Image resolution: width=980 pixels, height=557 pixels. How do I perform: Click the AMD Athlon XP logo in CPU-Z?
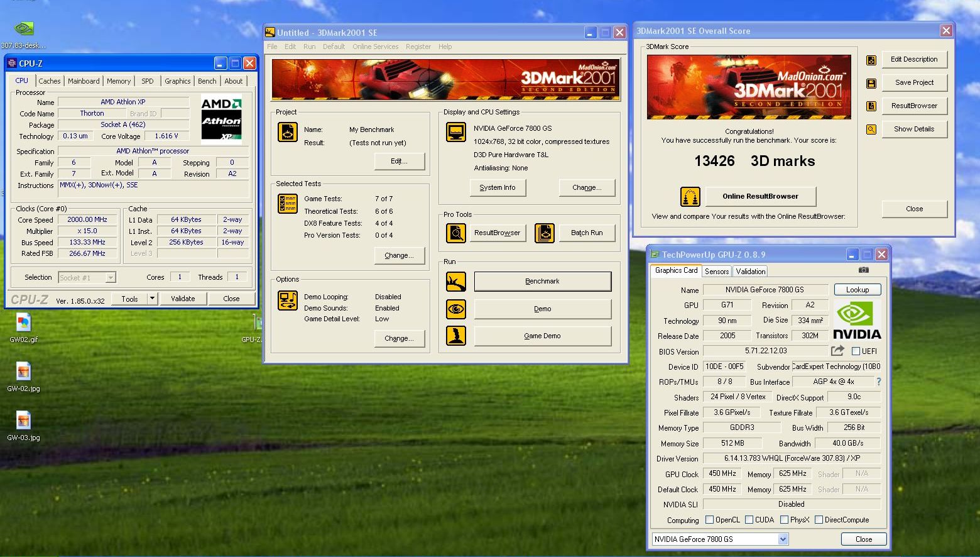[221, 118]
